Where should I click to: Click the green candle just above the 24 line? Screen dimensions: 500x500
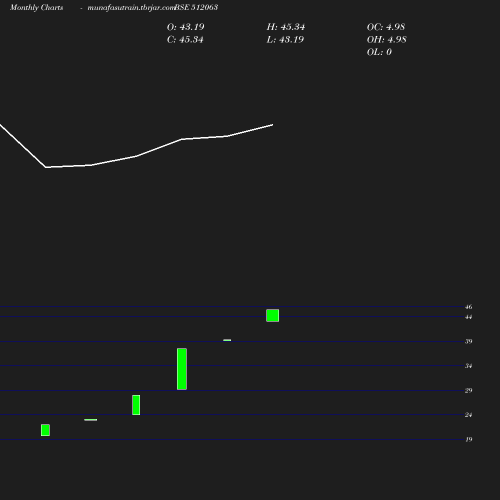pos(136,405)
